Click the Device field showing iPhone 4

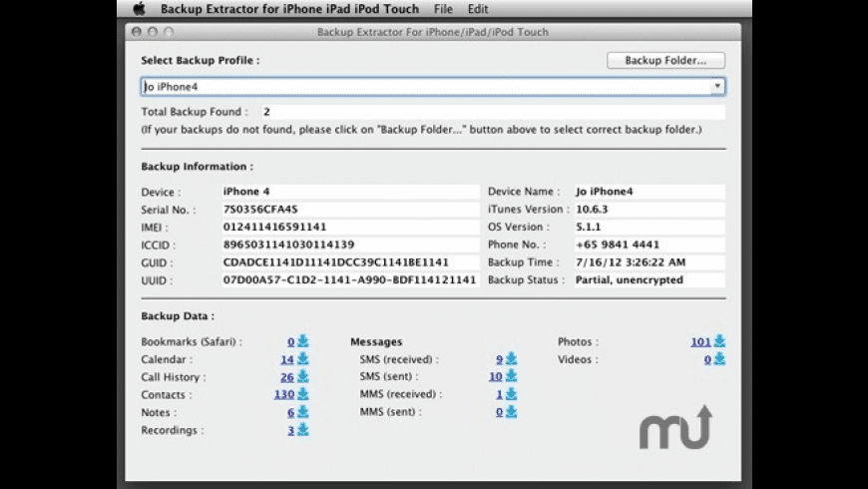tap(350, 192)
